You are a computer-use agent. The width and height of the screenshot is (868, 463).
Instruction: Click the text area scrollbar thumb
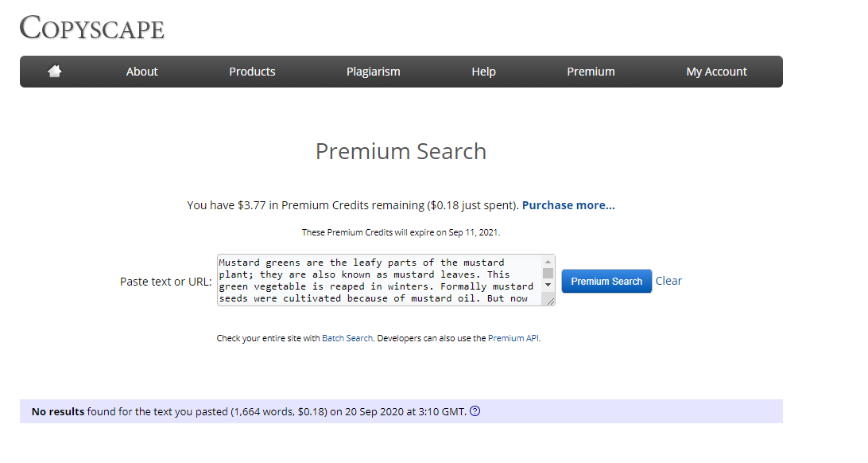(548, 273)
